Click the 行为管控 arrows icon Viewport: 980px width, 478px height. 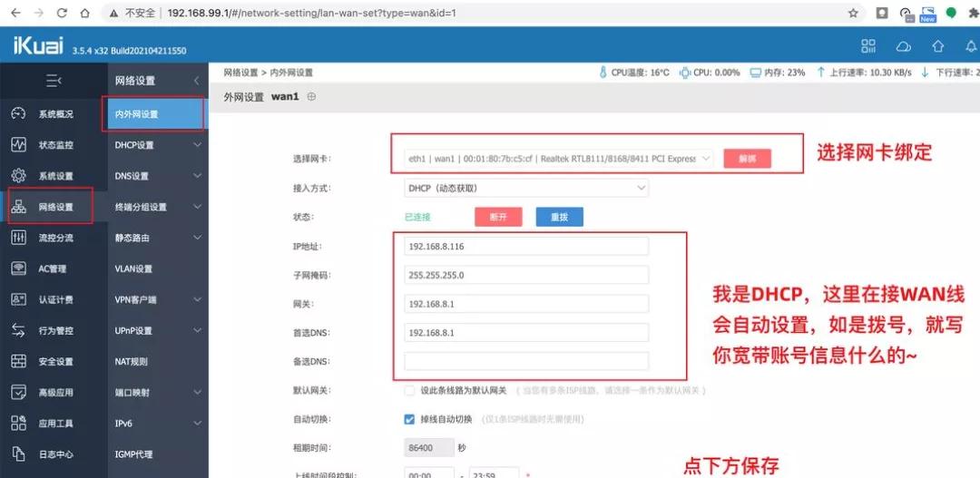(19, 330)
